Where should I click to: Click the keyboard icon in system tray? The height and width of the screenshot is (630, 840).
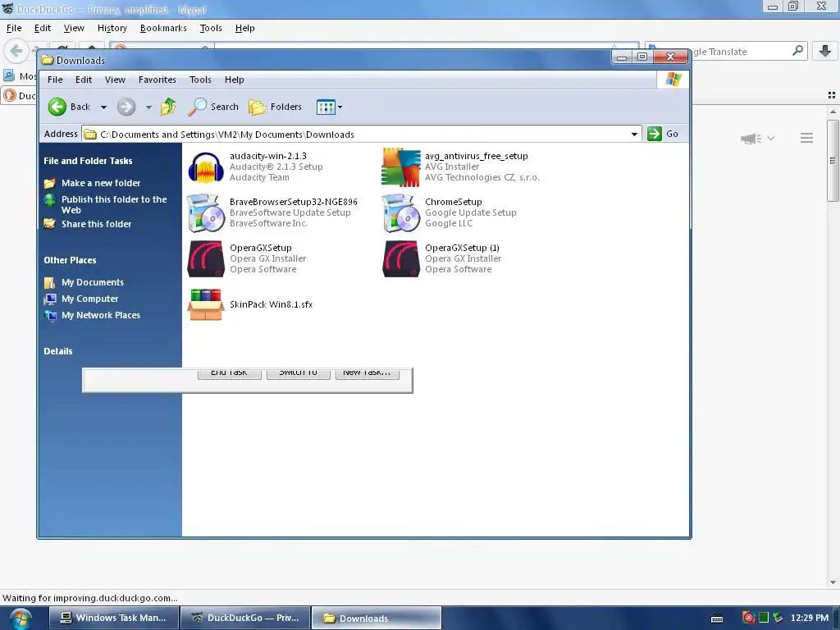click(717, 619)
